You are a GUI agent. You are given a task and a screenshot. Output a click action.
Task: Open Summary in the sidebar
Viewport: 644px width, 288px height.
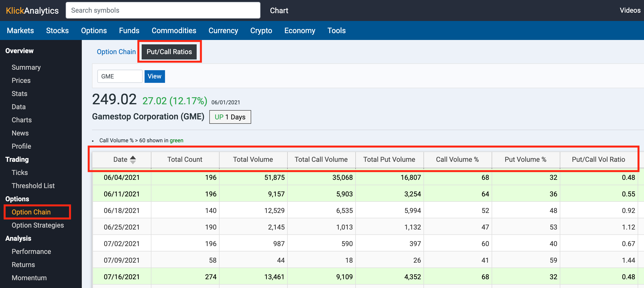tap(26, 67)
